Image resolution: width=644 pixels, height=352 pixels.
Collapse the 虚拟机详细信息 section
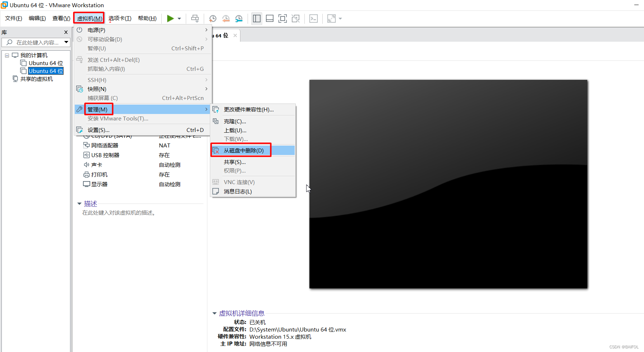(x=215, y=314)
